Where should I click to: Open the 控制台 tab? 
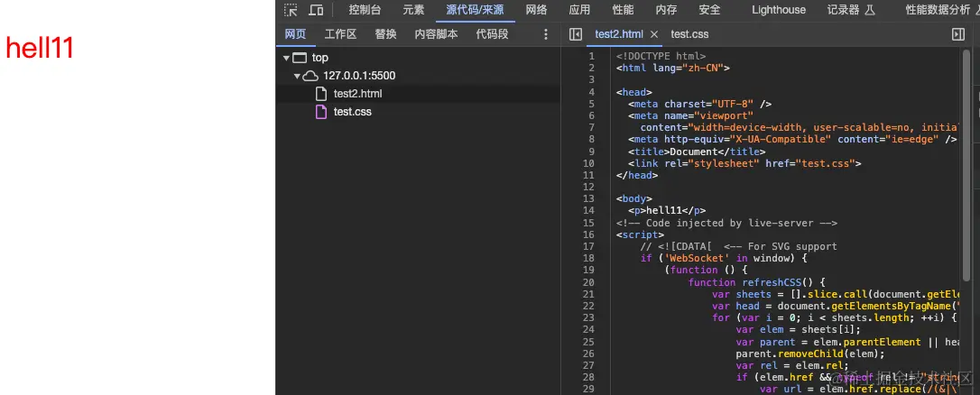coord(365,10)
